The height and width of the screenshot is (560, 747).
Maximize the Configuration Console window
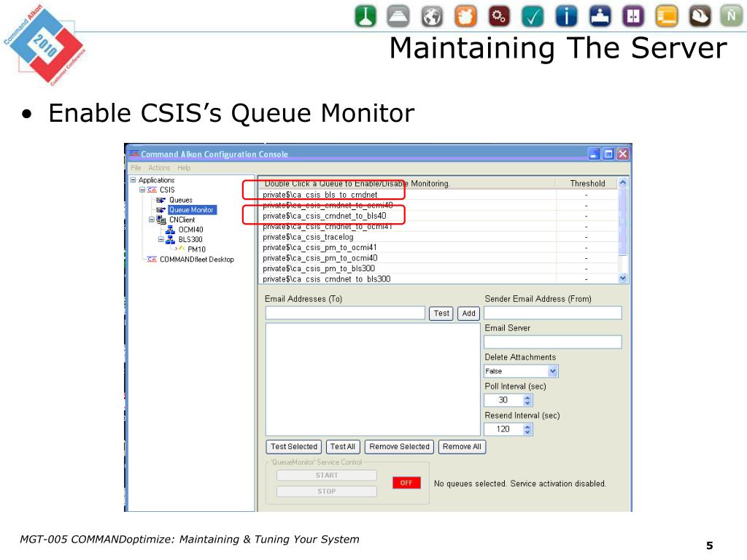[x=608, y=154]
